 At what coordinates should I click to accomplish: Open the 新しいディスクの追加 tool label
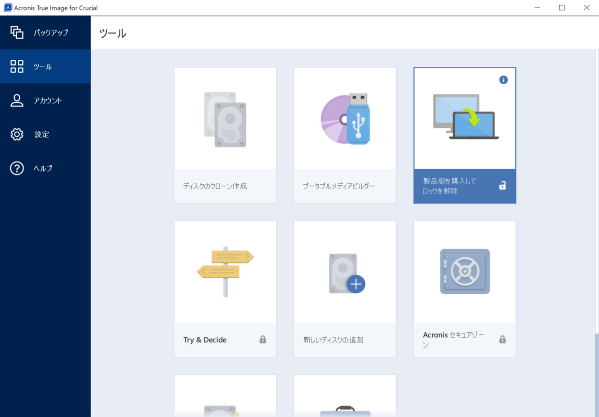333,339
